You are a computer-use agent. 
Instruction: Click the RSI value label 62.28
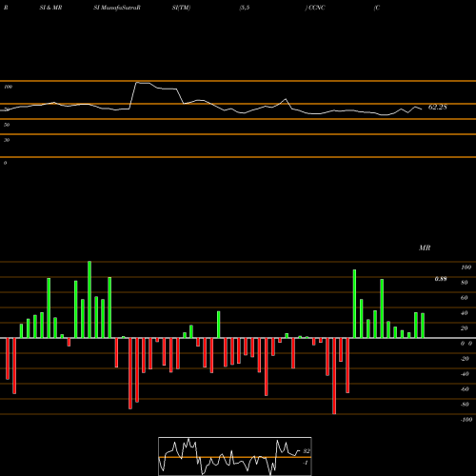[438, 108]
